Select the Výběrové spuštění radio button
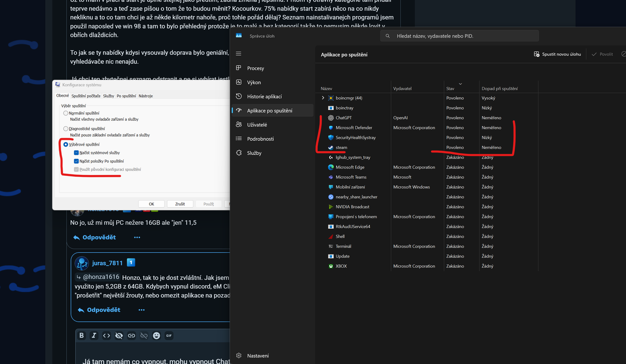Viewport: 626px width, 364px height. (x=66, y=145)
